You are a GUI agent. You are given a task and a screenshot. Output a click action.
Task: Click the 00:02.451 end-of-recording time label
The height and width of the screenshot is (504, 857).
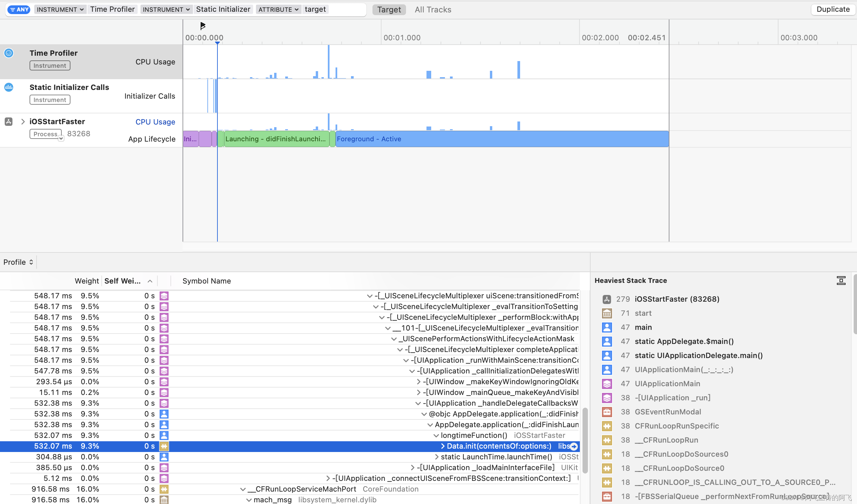point(647,38)
